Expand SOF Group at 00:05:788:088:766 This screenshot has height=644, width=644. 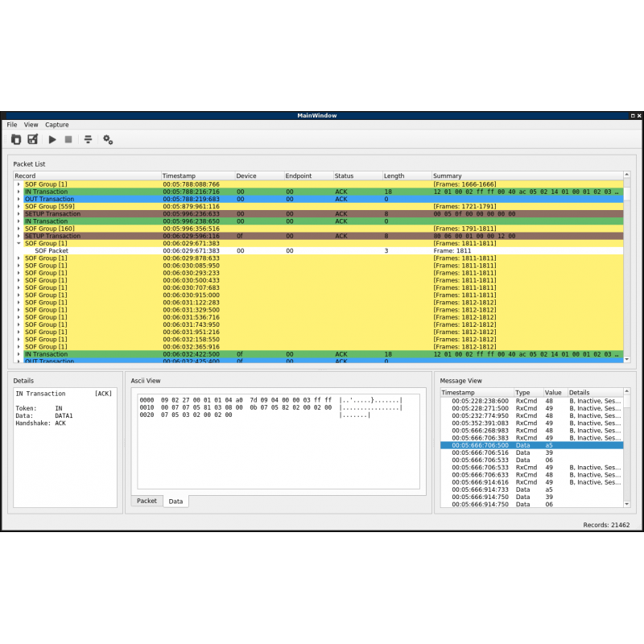coord(19,184)
